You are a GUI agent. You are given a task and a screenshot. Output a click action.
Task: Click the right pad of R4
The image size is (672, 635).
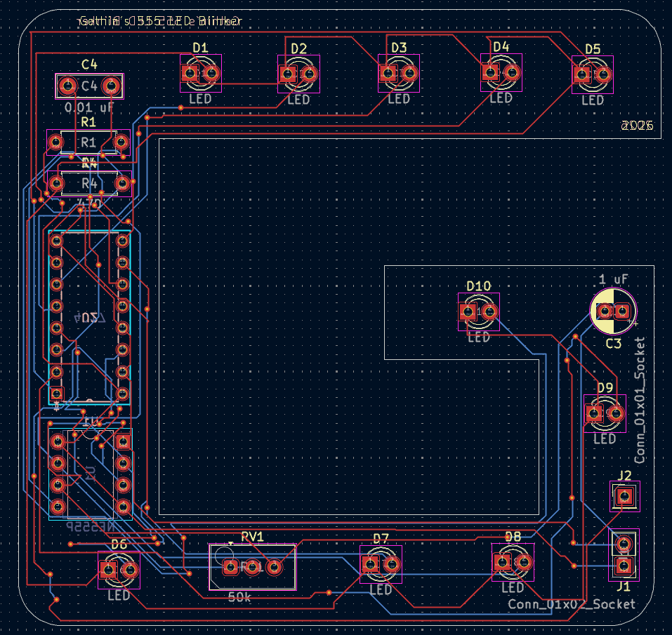(123, 184)
